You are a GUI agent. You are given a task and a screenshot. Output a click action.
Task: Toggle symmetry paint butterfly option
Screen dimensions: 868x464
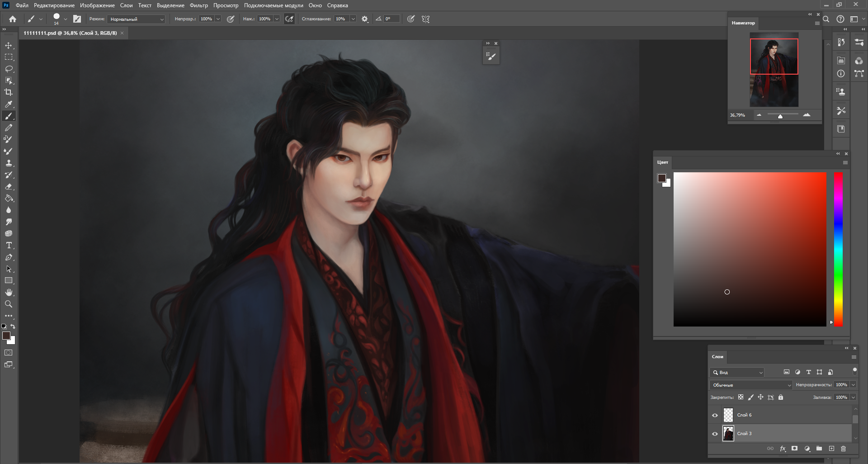pyautogui.click(x=425, y=19)
